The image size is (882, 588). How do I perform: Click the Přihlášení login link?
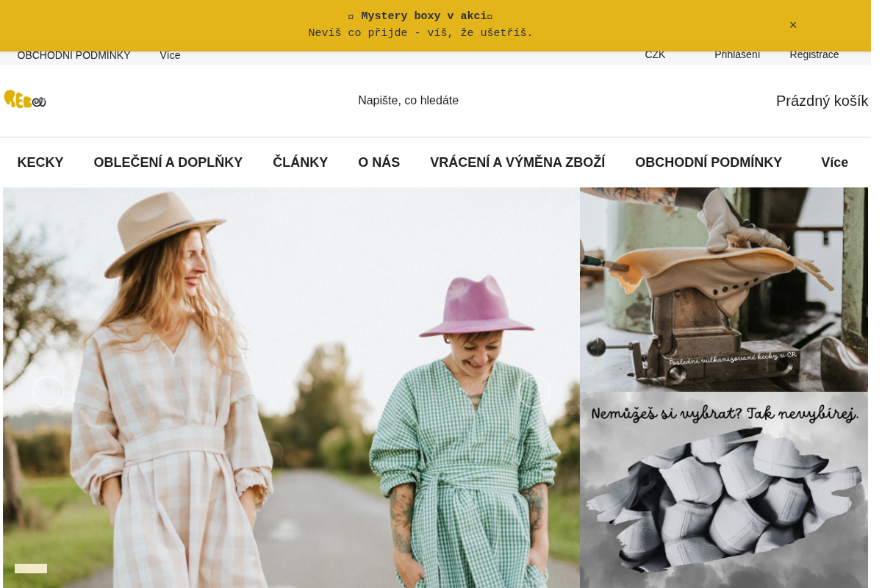[737, 54]
